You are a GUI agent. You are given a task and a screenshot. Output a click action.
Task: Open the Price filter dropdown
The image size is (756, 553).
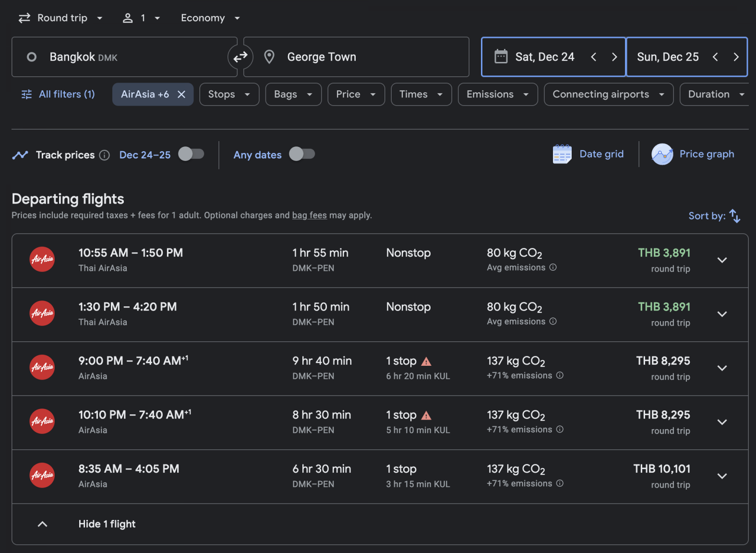click(356, 95)
